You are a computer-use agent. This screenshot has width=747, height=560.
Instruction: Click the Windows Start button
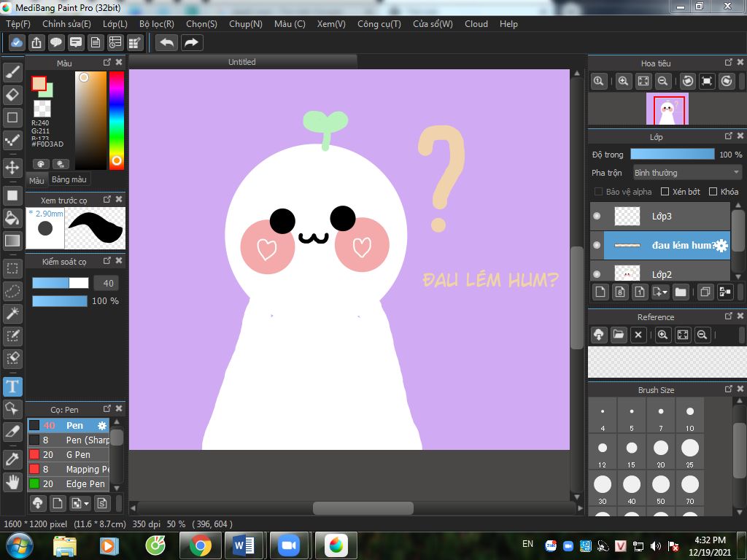pos(20,545)
